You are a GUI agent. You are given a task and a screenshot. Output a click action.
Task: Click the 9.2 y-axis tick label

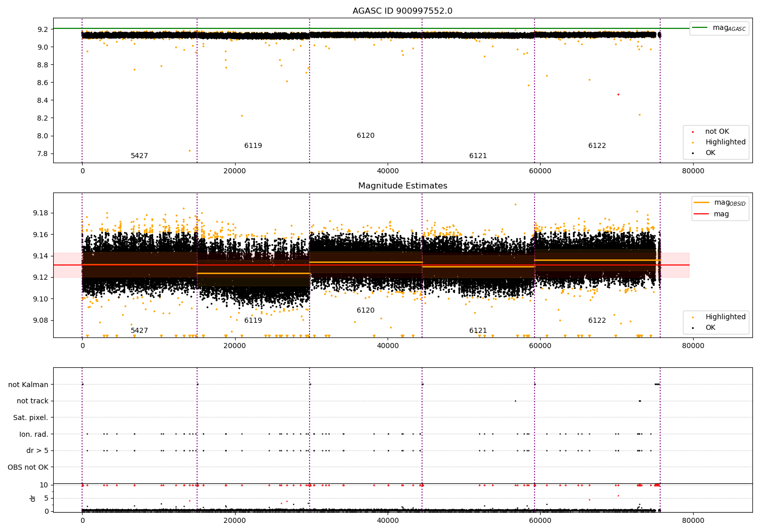click(x=43, y=29)
